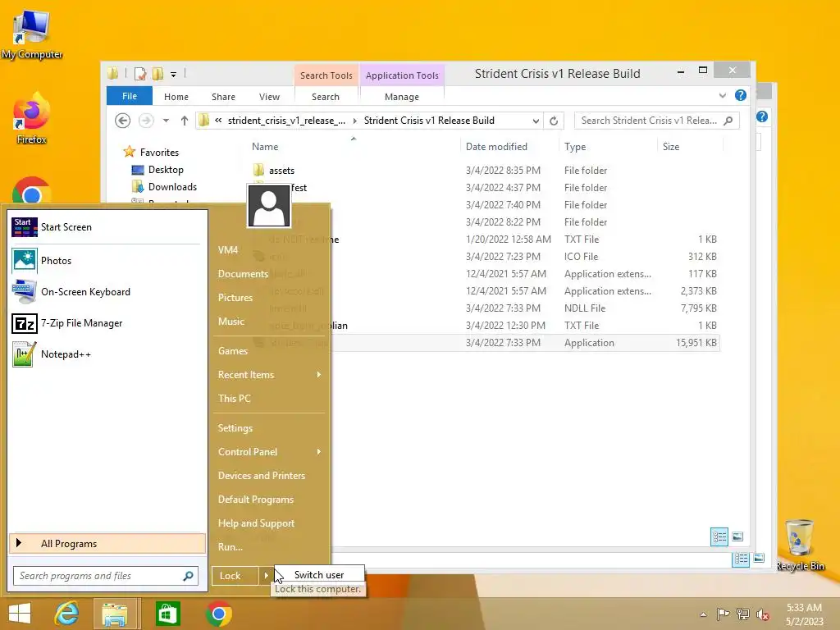Switch to the View ribbon tab
This screenshot has width=840, height=630.
(x=269, y=97)
